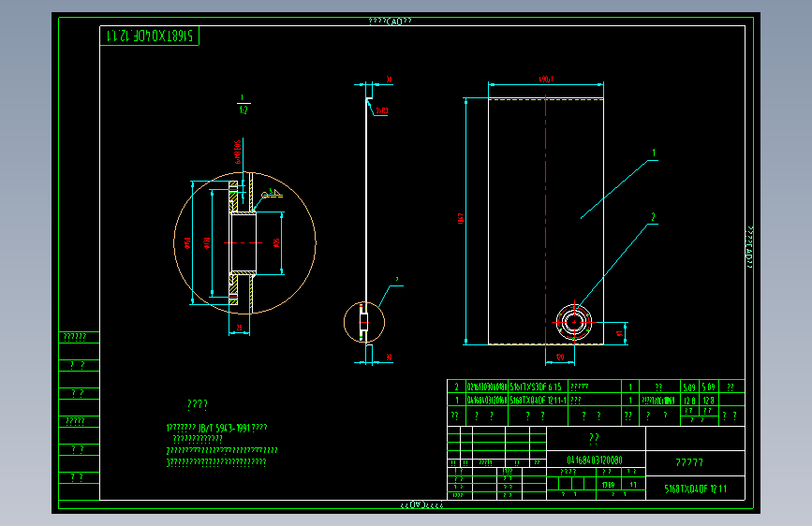This screenshot has height=526, width=812.
Task: Select the "R3" radius callout on the side view
Action: pyautogui.click(x=382, y=110)
